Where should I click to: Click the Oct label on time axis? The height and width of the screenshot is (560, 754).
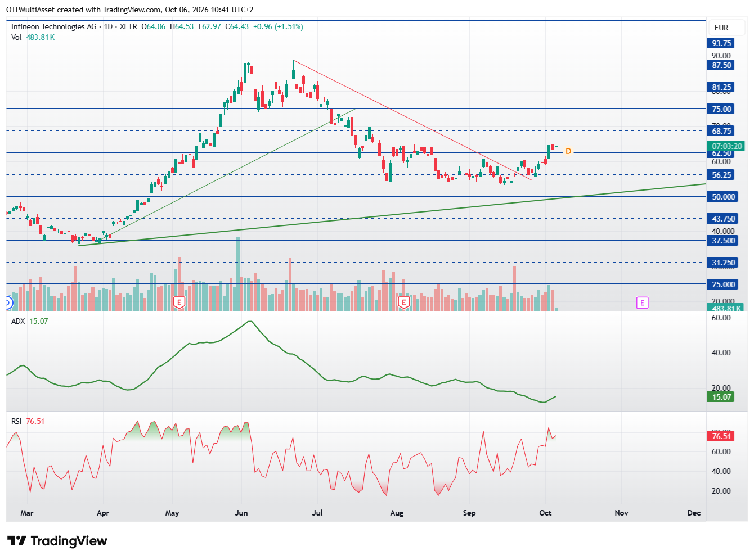(x=545, y=513)
